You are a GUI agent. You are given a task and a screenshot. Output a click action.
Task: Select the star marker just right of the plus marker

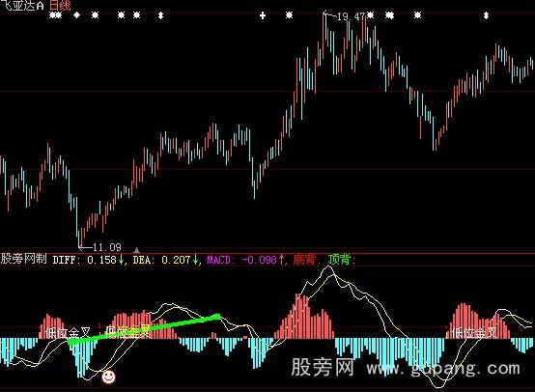tap(290, 15)
